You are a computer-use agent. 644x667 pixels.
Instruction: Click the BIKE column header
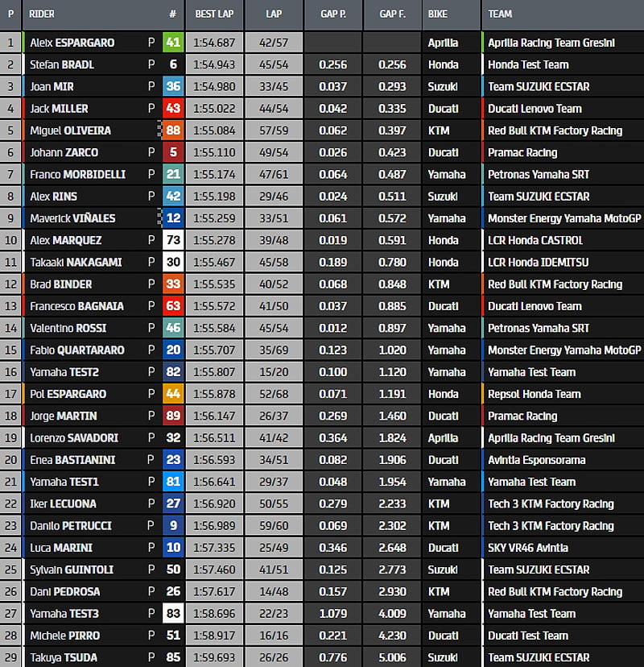pyautogui.click(x=438, y=14)
